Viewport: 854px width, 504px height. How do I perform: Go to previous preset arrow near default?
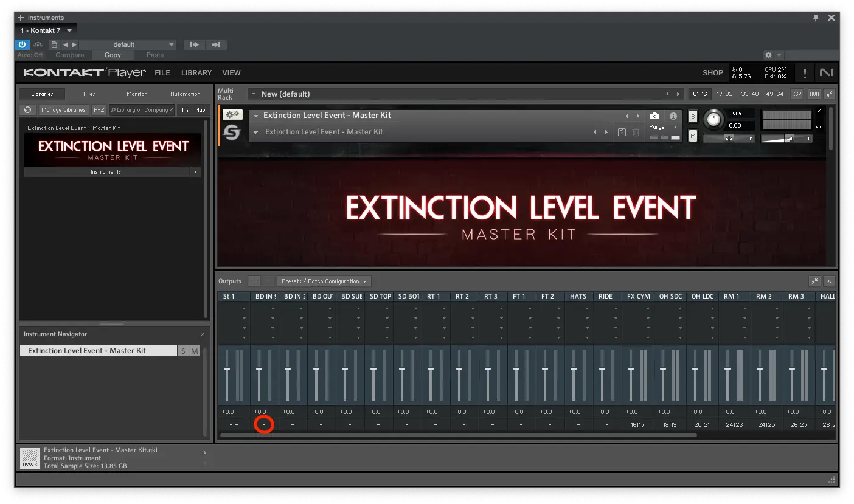tap(65, 44)
